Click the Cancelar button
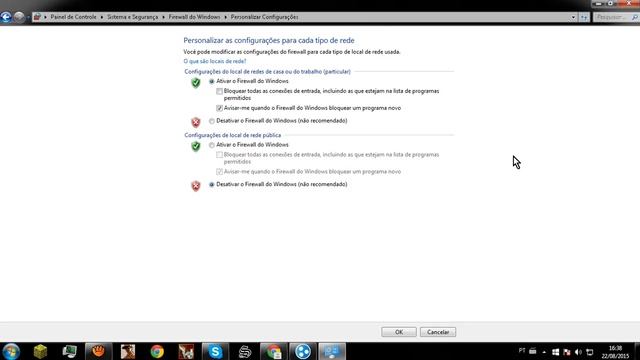The image size is (640, 360). point(438,332)
